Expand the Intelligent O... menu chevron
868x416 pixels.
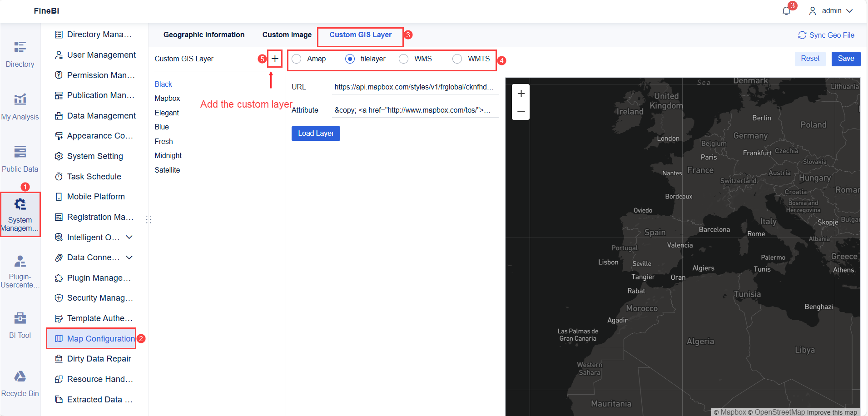[x=129, y=237]
